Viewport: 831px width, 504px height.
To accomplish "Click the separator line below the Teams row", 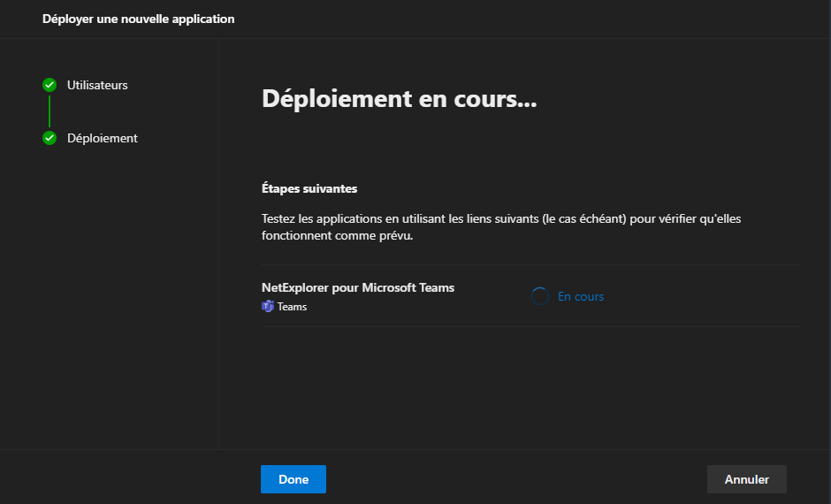I will pyautogui.click(x=530, y=326).
